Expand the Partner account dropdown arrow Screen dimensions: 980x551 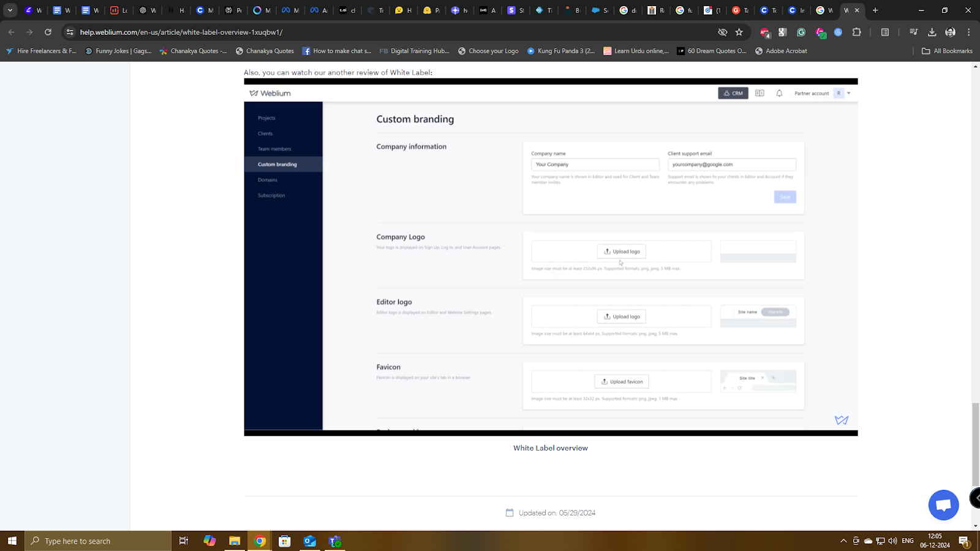tap(849, 93)
